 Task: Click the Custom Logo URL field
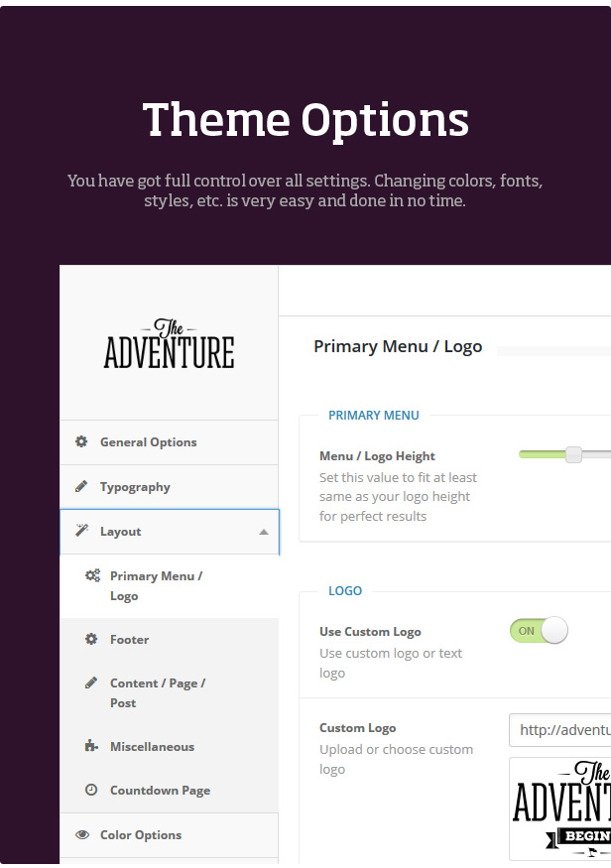(560, 730)
